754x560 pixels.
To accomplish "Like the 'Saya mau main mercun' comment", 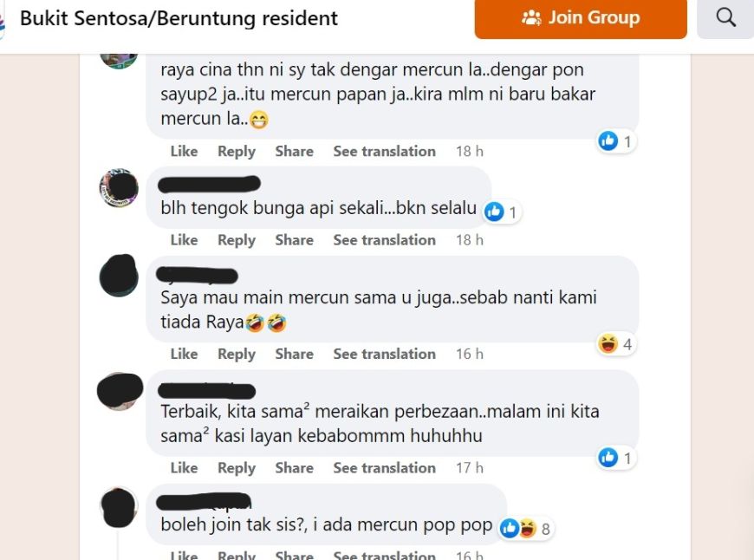I will [x=184, y=354].
